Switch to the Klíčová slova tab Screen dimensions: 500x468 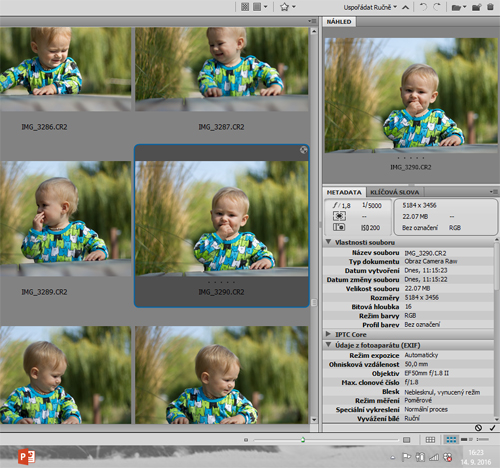point(395,192)
